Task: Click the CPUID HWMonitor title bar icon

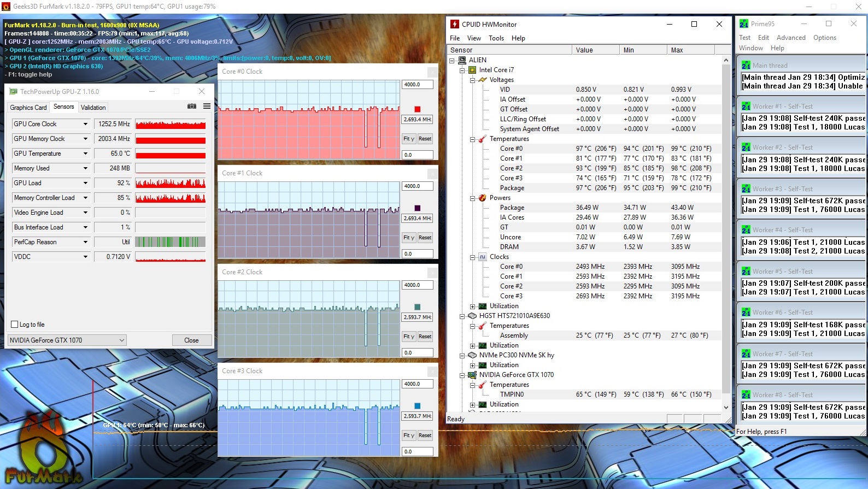Action: point(454,24)
